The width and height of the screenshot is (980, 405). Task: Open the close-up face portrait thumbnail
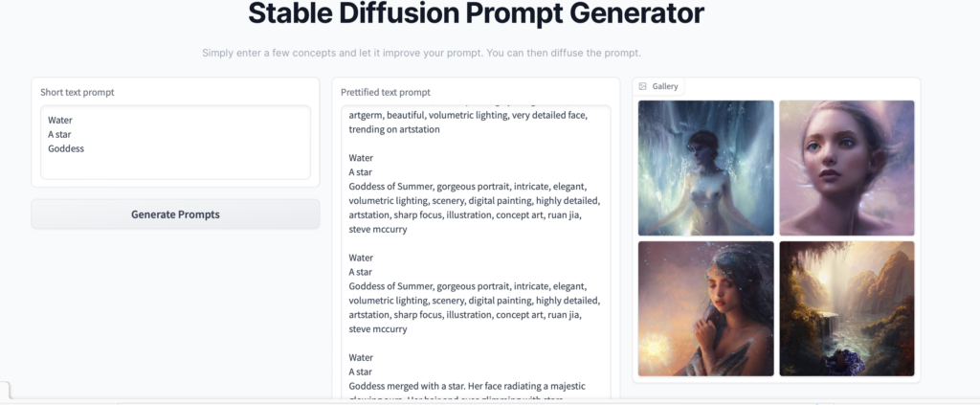(846, 168)
